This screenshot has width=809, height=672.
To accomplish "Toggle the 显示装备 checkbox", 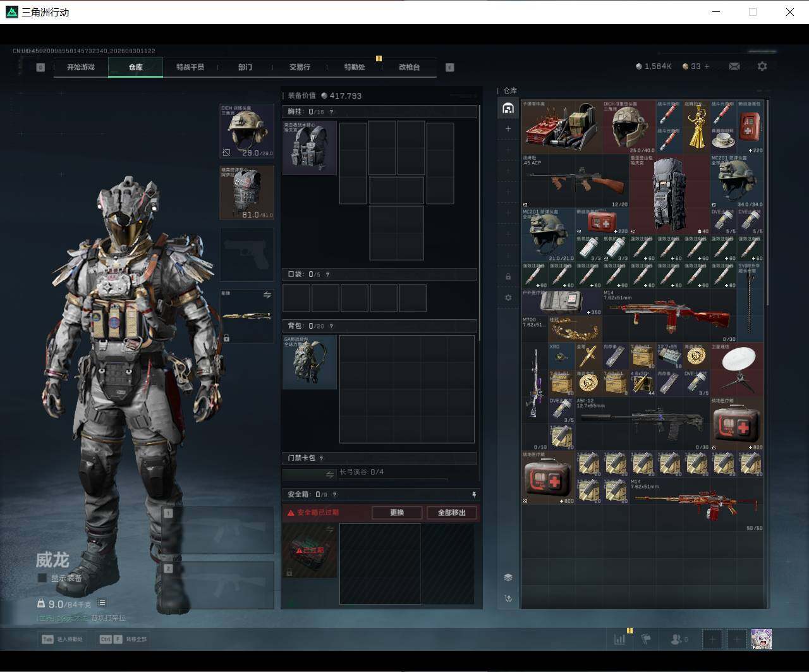I will point(42,578).
